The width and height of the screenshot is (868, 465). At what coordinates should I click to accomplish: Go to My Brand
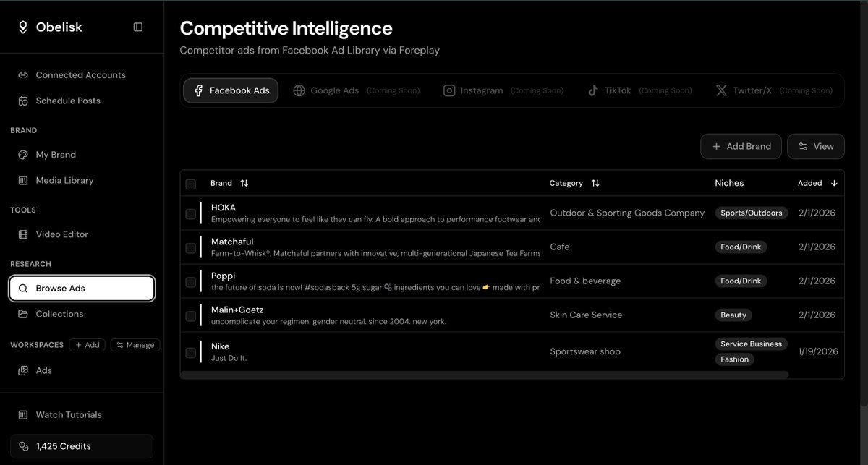click(81, 155)
